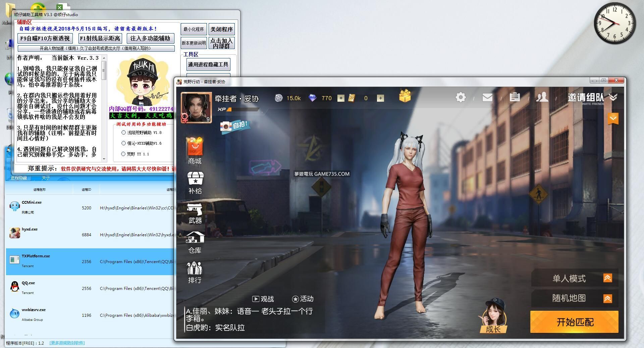Click the 开启人物加速 button
The height and width of the screenshot is (348, 644).
96,48
